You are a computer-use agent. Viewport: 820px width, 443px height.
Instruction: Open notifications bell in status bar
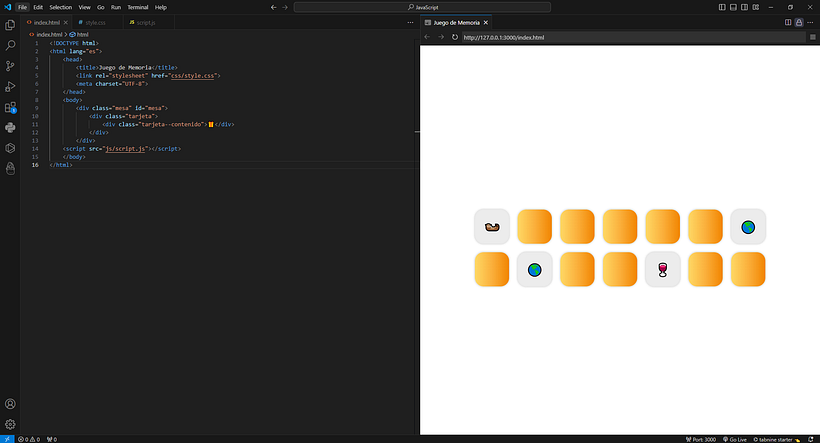click(x=811, y=439)
